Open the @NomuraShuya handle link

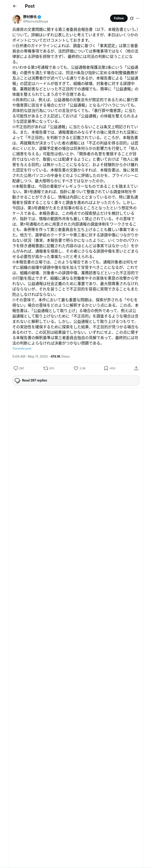(35, 21)
